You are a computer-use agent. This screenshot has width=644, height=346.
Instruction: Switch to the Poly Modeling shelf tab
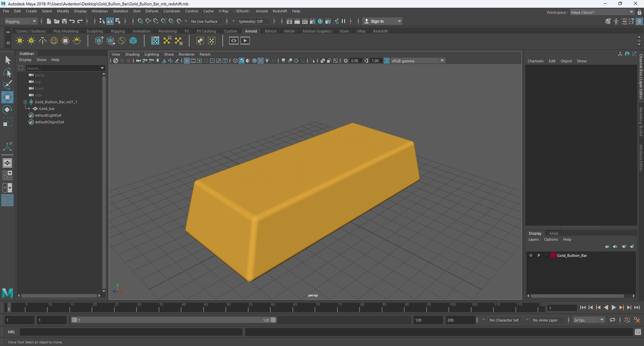point(66,31)
